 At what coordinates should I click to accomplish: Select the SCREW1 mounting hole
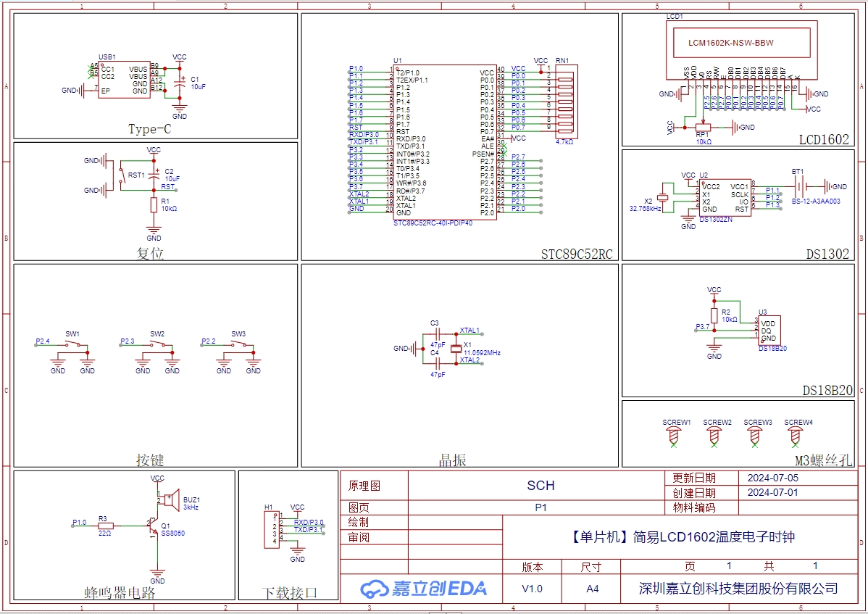point(674,435)
